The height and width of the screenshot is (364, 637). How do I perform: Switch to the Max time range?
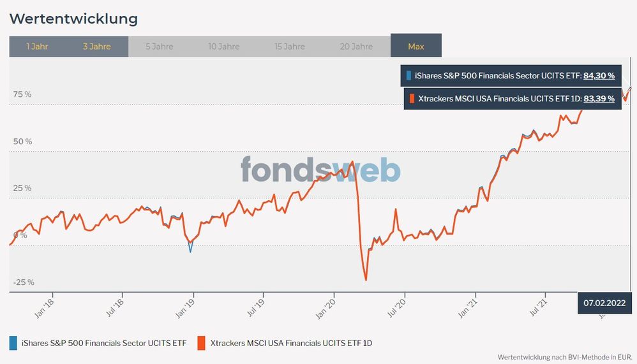click(x=416, y=47)
